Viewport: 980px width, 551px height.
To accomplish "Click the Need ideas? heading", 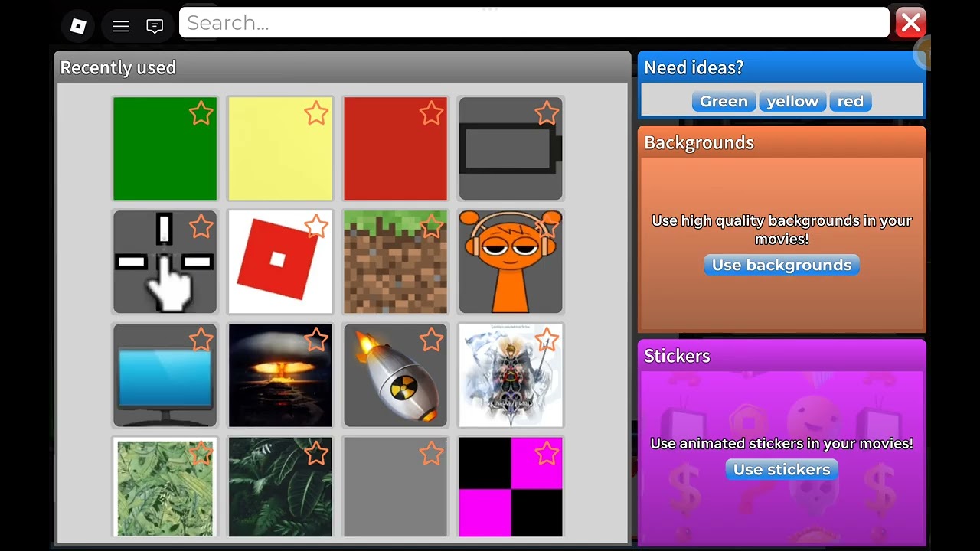I will 694,67.
